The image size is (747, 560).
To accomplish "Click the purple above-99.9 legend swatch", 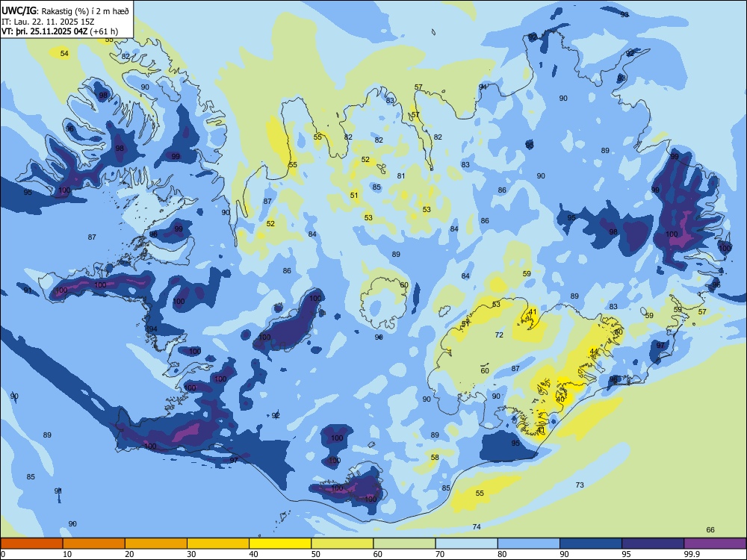I will point(715,544).
